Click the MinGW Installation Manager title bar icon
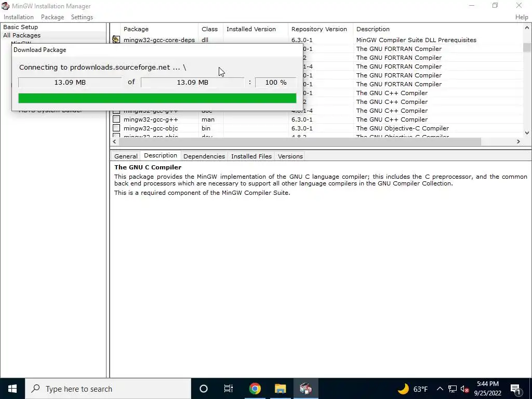Viewport: 532px width, 399px height. pyautogui.click(x=5, y=6)
